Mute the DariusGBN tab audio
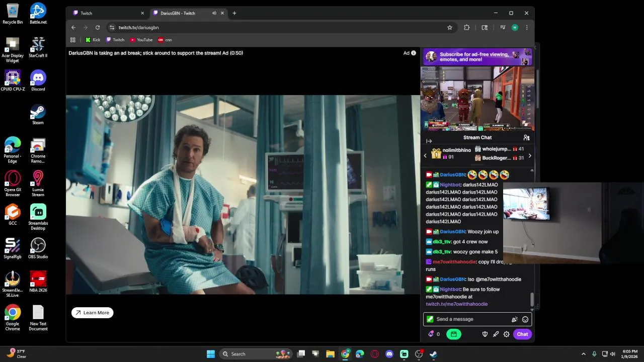Screen dimensions: 644x362 214,13
